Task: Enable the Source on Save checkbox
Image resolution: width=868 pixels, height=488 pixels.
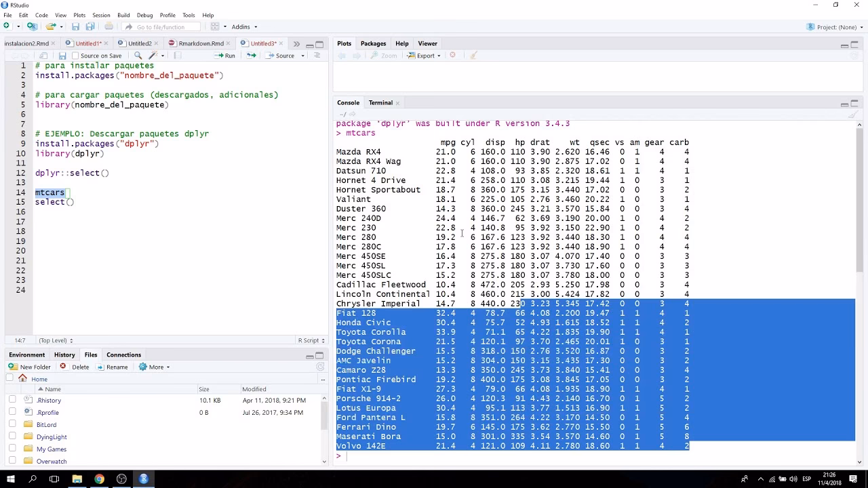Action: [x=75, y=56]
